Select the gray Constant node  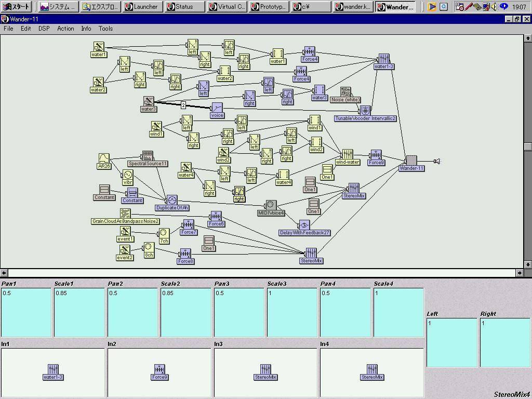(x=104, y=193)
